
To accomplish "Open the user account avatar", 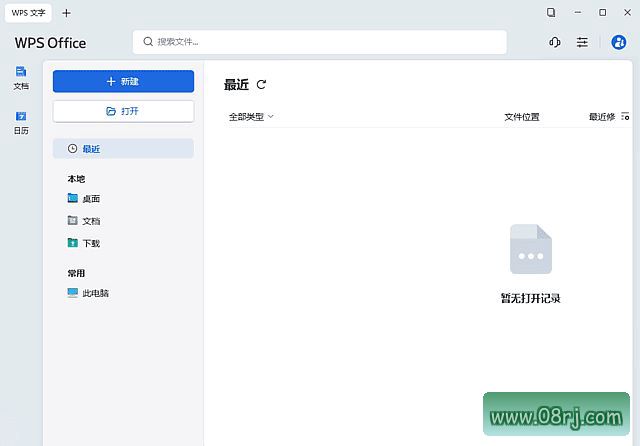I will [618, 42].
